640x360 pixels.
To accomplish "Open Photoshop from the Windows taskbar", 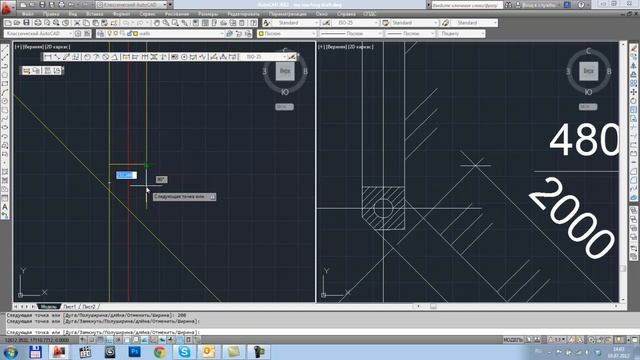I will pyautogui.click(x=134, y=352).
